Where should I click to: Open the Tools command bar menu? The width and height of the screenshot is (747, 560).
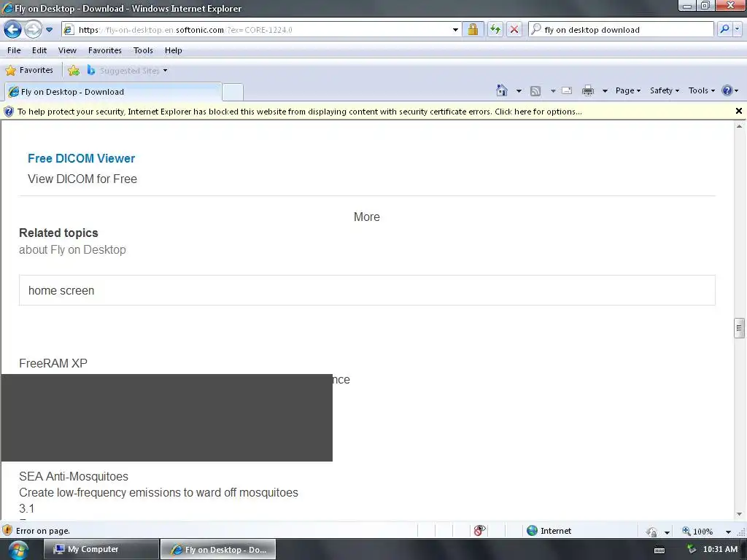[701, 90]
